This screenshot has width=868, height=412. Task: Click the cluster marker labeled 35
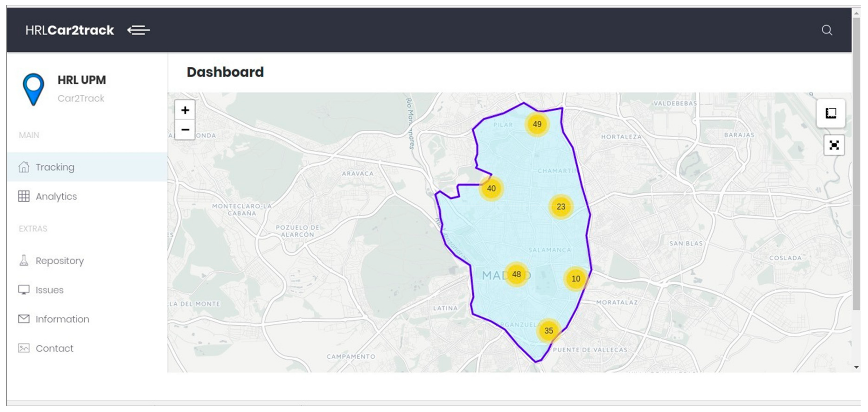[x=549, y=331]
